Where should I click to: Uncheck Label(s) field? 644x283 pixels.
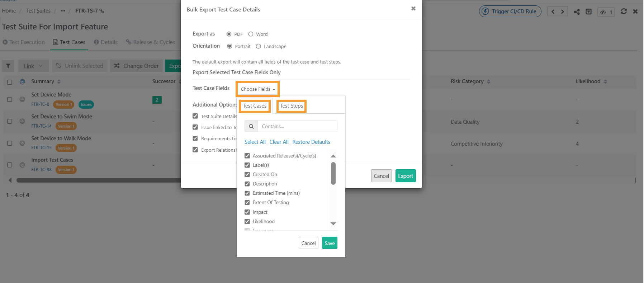tap(247, 165)
